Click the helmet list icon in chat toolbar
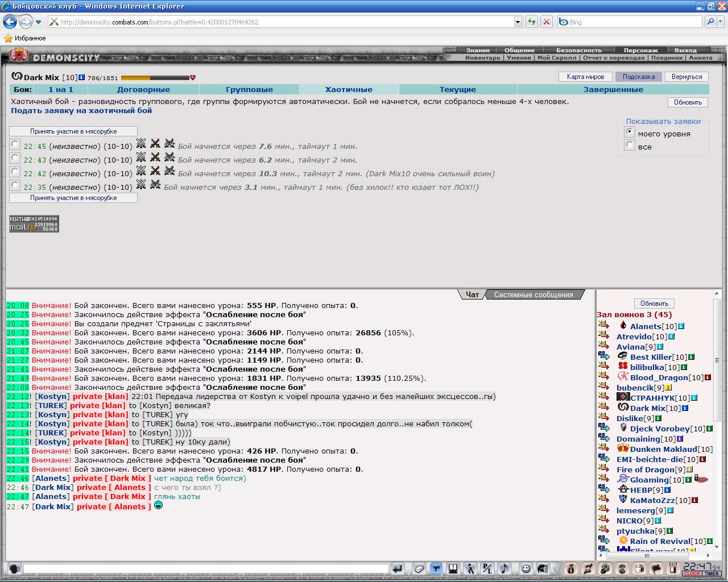 [x=543, y=568]
